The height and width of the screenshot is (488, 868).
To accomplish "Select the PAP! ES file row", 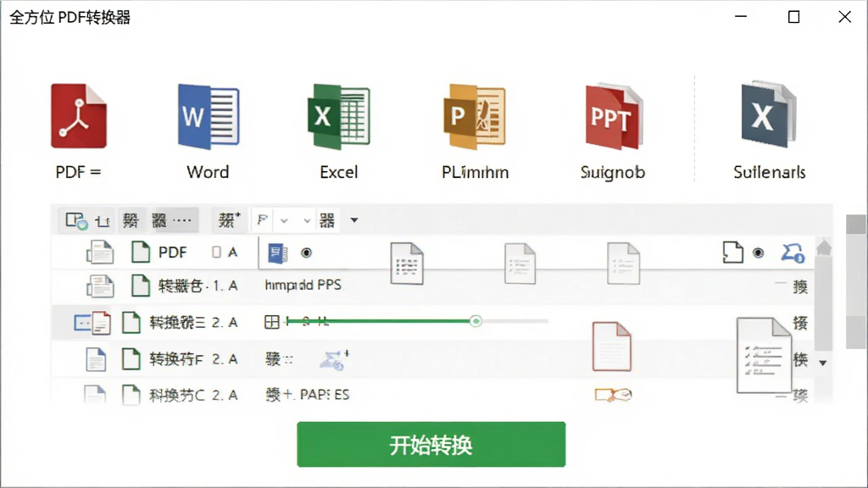I will (x=433, y=395).
